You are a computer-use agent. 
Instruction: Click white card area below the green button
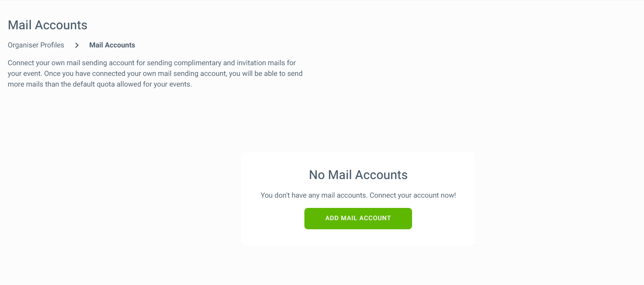tap(358, 237)
